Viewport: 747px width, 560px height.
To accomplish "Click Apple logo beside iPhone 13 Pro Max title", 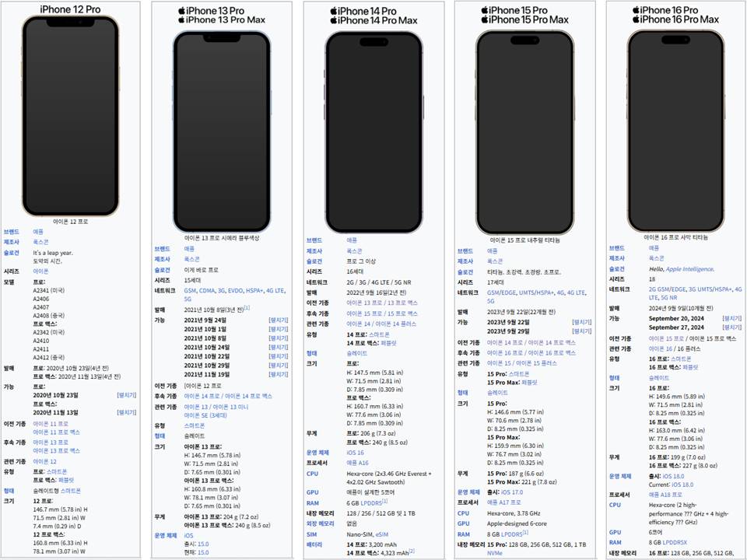I will tap(181, 20).
